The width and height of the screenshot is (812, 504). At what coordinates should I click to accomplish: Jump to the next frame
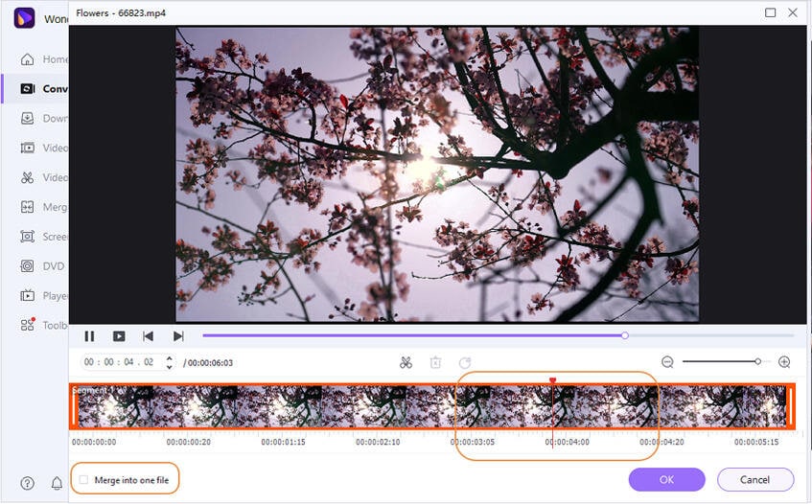(178, 336)
